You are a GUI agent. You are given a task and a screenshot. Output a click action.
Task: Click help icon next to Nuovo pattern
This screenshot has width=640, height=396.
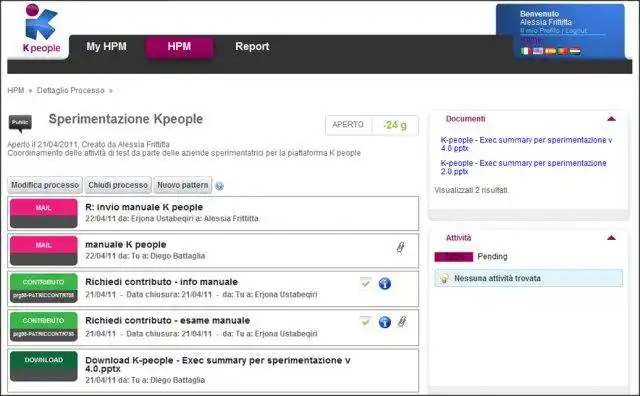click(x=219, y=186)
